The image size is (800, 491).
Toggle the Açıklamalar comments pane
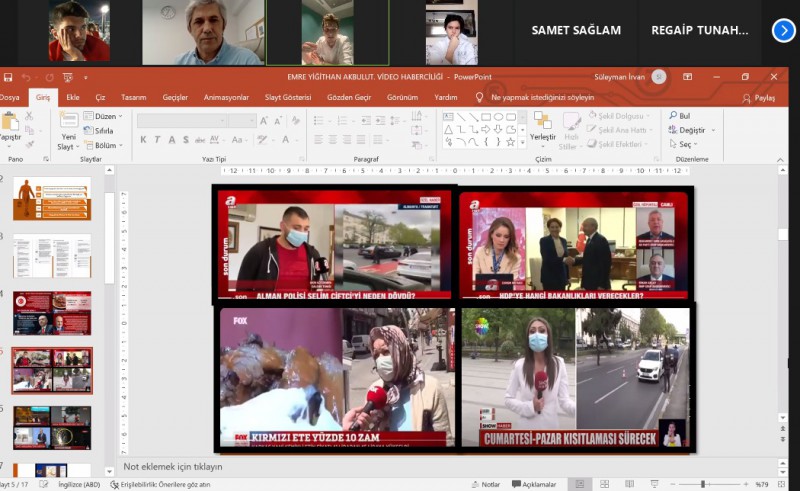tap(532, 484)
